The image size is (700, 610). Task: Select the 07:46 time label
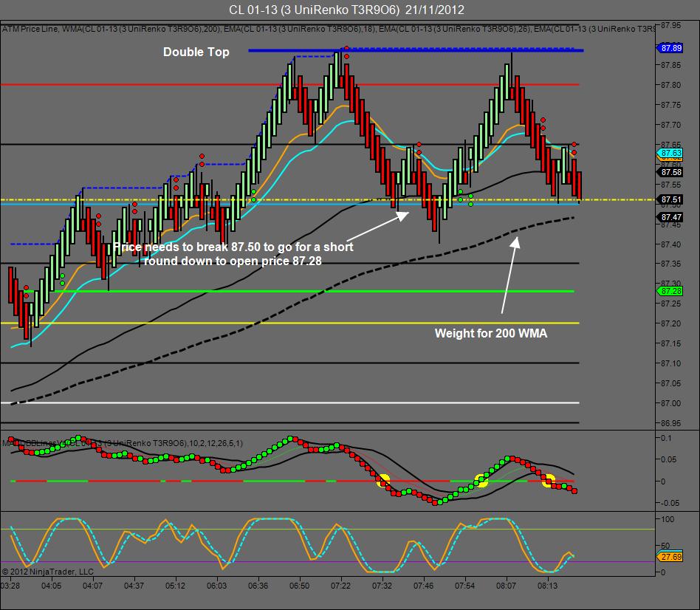coord(423,586)
